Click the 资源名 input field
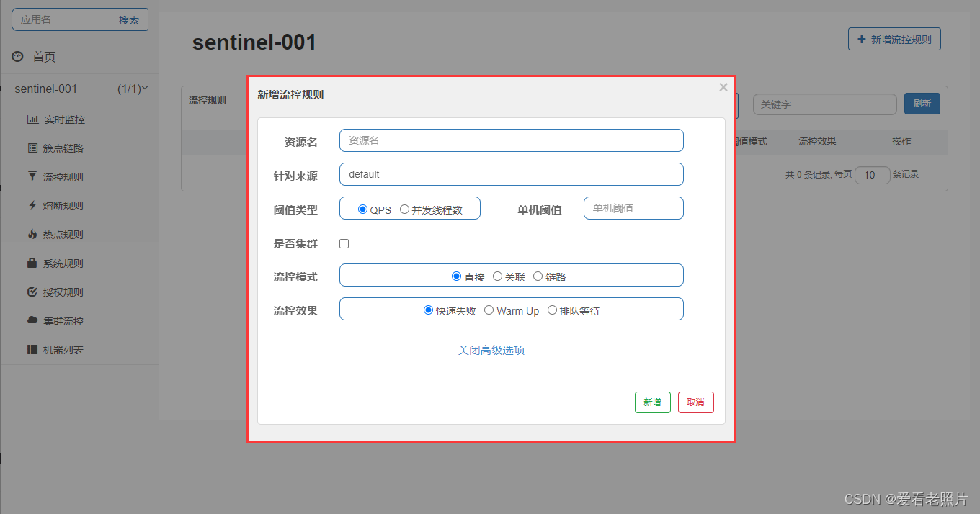The width and height of the screenshot is (980, 514). pyautogui.click(x=512, y=140)
